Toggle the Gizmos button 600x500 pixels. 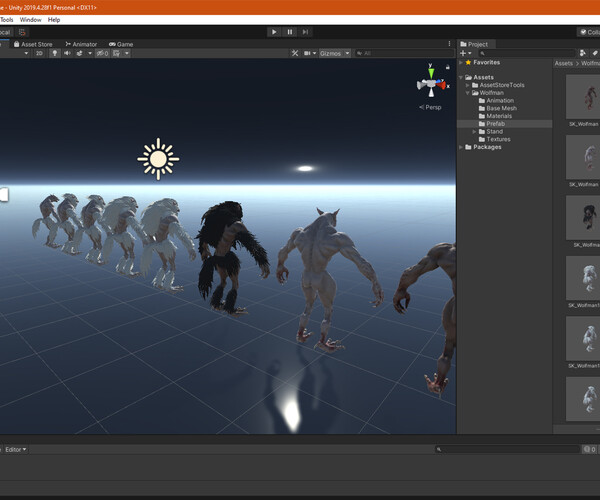click(x=331, y=53)
